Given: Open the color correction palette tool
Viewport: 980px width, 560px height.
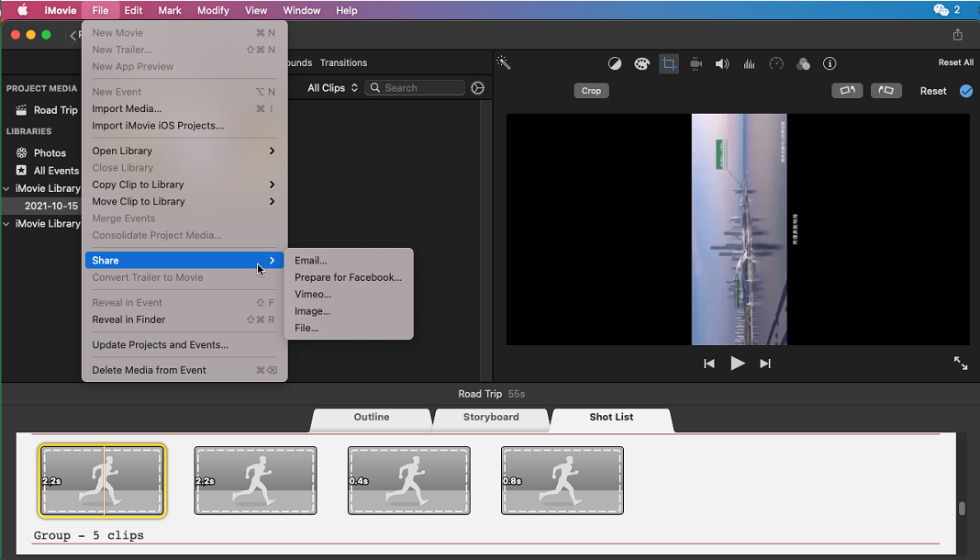Looking at the screenshot, I should point(642,63).
